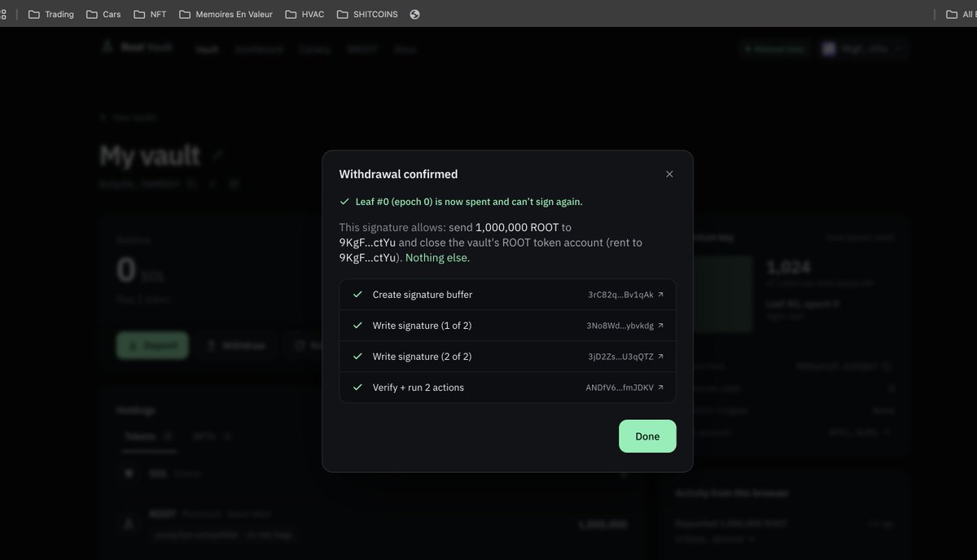Screen dimensions: 977x560
Task: Click the Withdraw button behind the dialog
Action: coord(236,345)
